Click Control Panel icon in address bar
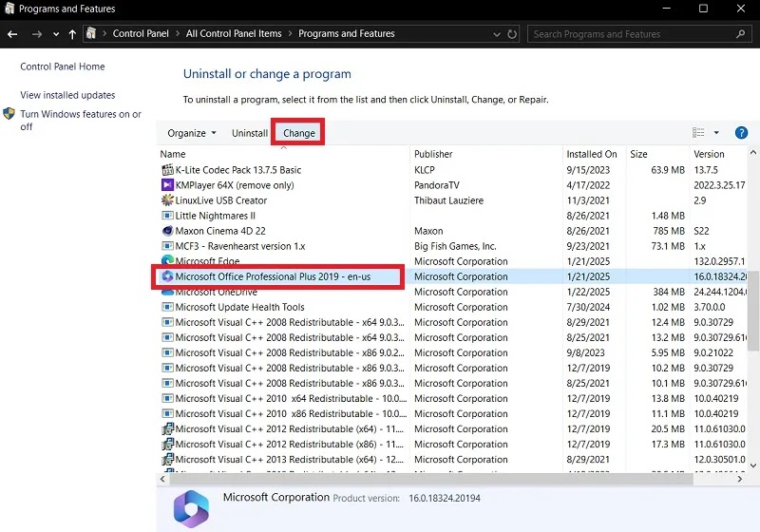 [90, 33]
